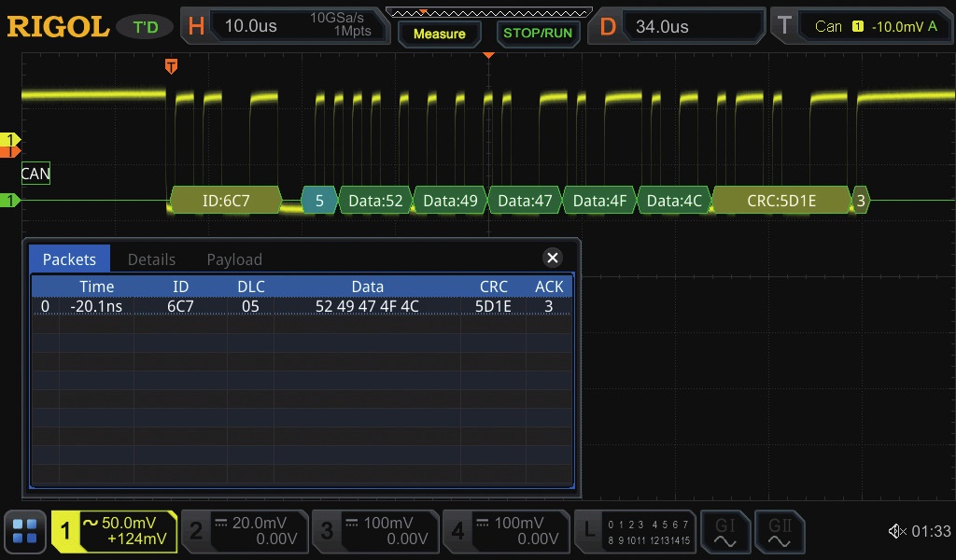Click the orange trigger level marker at left
The width and height of the screenshot is (956, 560).
coord(9,151)
